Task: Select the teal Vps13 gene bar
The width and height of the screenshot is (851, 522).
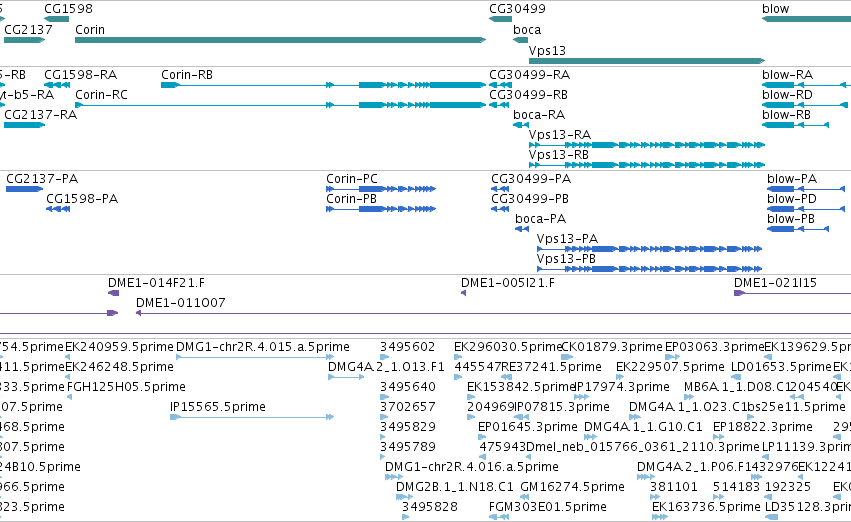Action: coord(647,61)
